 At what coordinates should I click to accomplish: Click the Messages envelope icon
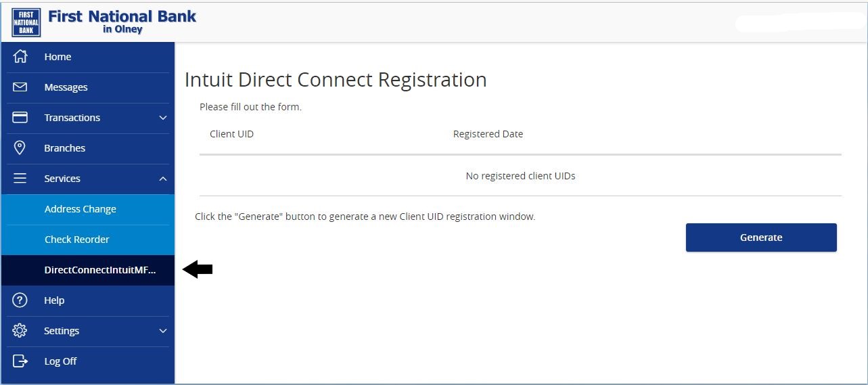(x=20, y=87)
